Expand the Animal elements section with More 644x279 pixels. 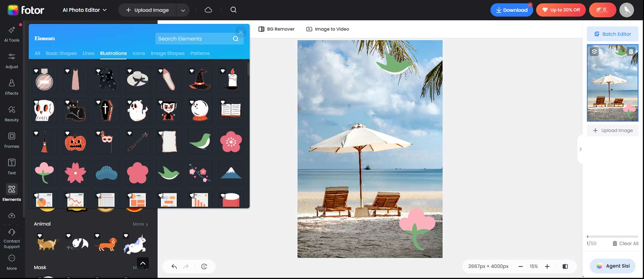139,224
